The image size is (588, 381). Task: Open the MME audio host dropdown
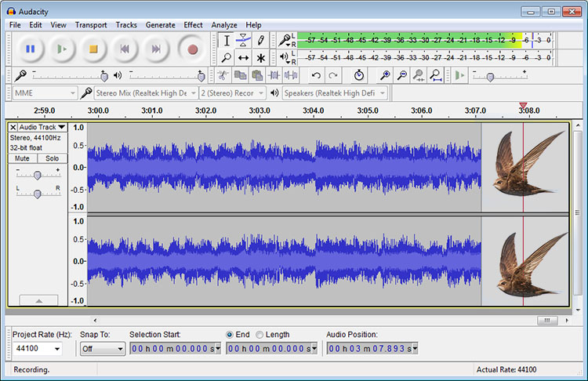point(44,93)
